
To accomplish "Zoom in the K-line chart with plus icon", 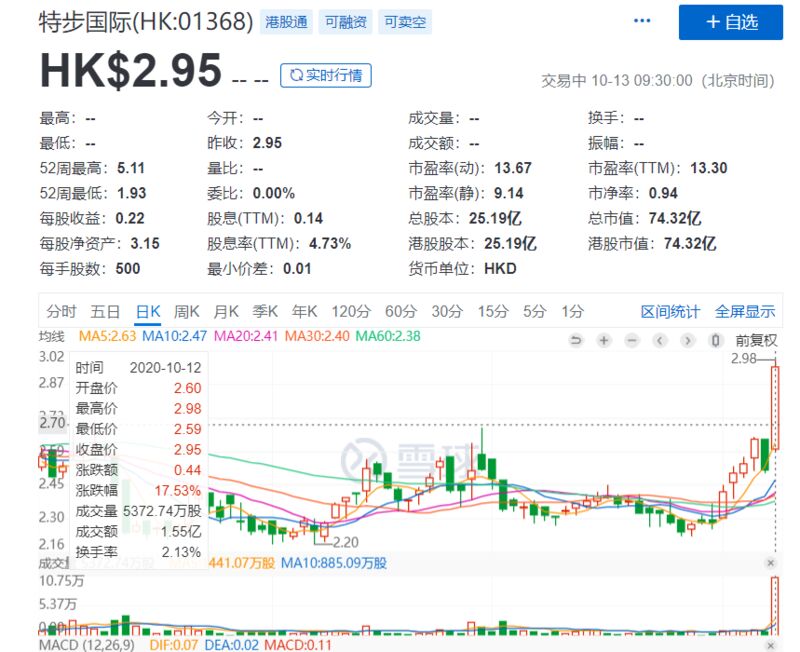I will tap(604, 340).
